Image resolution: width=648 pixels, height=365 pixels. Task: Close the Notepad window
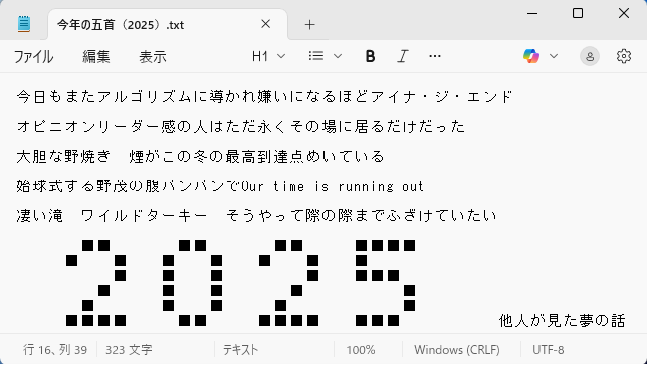coord(624,13)
